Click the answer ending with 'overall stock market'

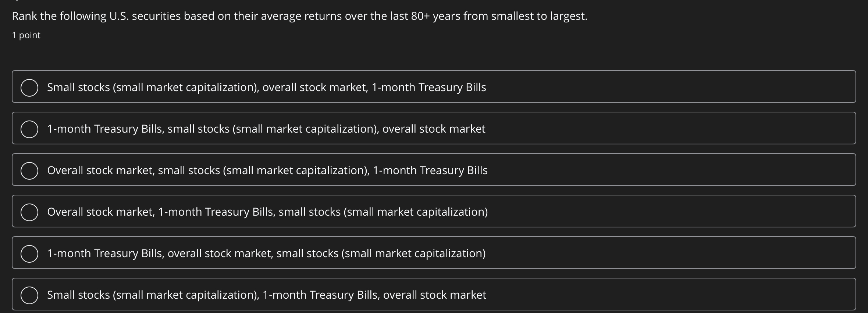point(267,294)
